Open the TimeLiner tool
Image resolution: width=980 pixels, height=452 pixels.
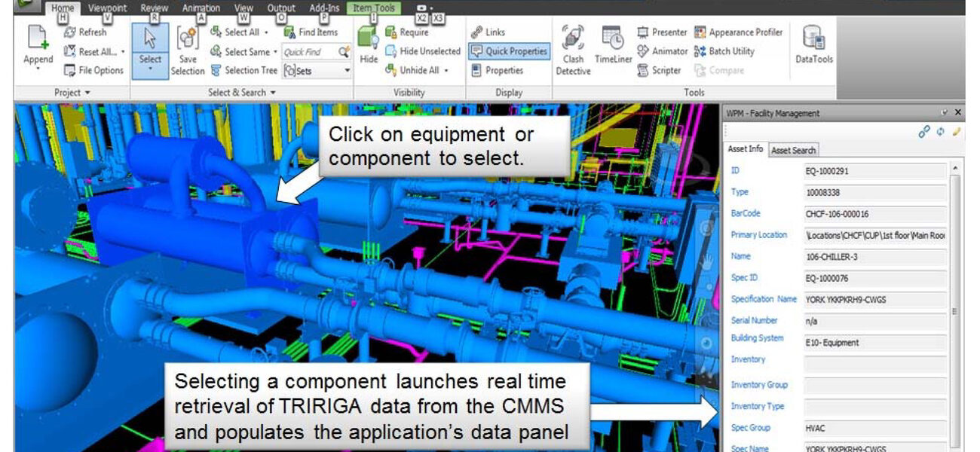(613, 39)
